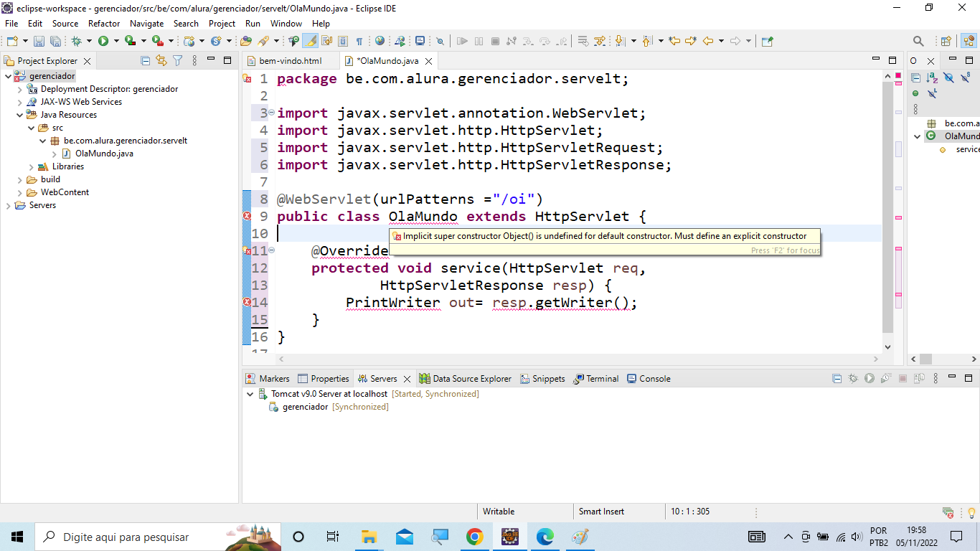Click the green Run button in toolbar
The height and width of the screenshot is (551, 980).
[103, 42]
